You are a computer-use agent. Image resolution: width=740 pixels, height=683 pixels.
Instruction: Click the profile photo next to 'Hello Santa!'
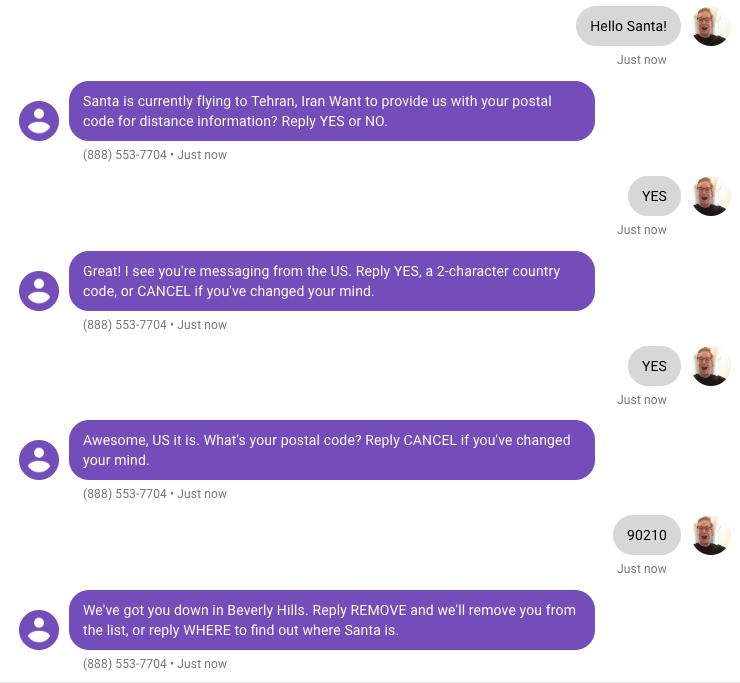click(x=711, y=26)
